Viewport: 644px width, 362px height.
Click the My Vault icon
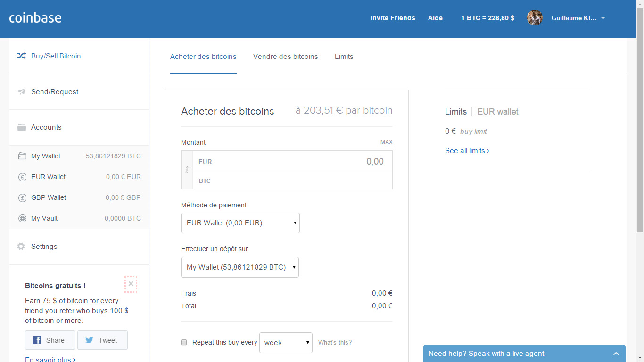[x=22, y=219]
